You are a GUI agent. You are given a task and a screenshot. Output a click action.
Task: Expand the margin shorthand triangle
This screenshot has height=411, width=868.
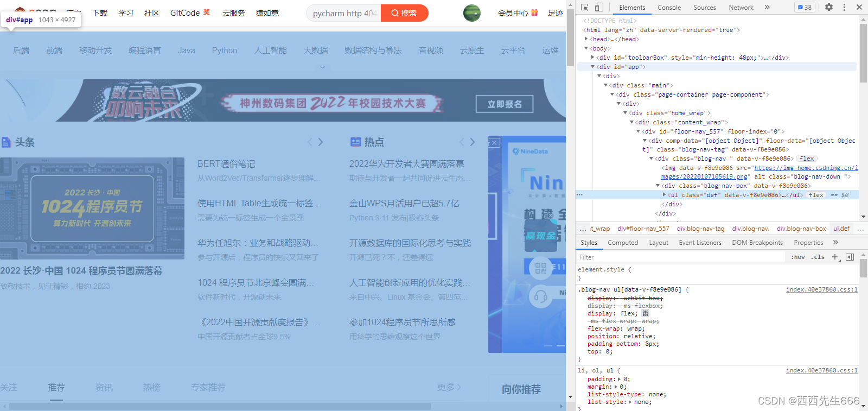[x=616, y=387]
